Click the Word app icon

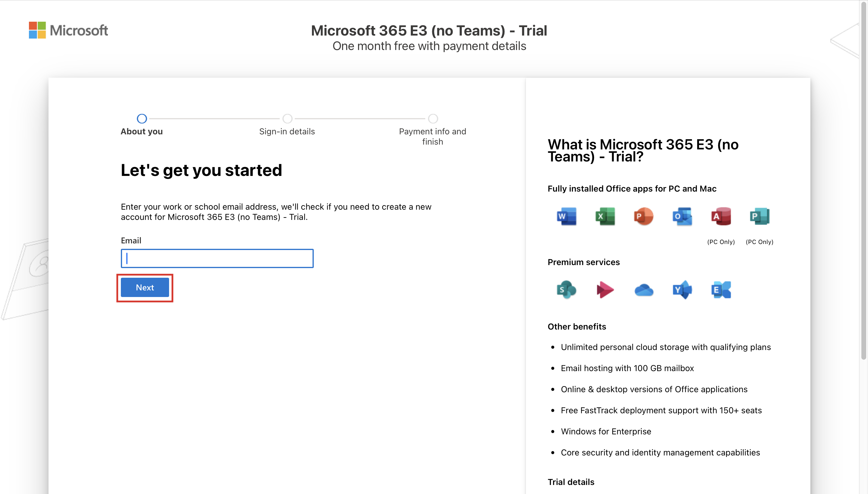click(567, 216)
